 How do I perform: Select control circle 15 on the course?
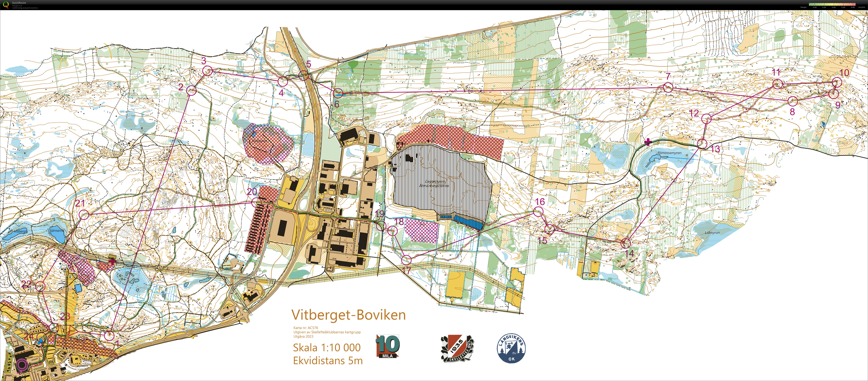pos(550,230)
